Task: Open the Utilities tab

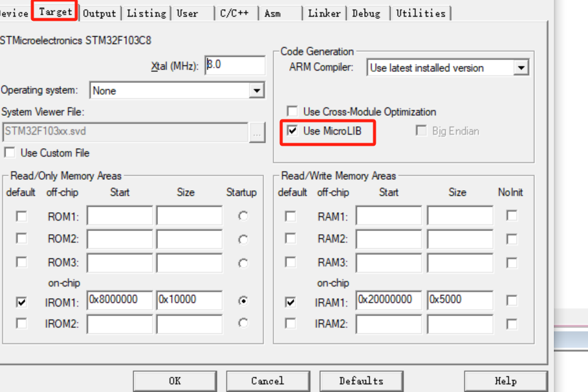Action: click(421, 13)
